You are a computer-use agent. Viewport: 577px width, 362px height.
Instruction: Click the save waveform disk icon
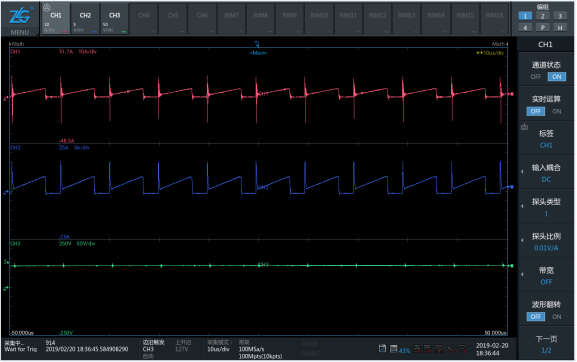coord(382,348)
